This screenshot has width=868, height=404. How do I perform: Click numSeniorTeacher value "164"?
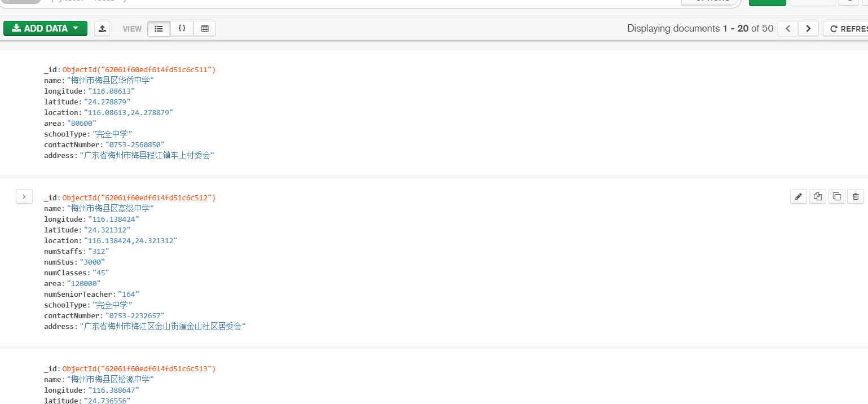point(128,295)
